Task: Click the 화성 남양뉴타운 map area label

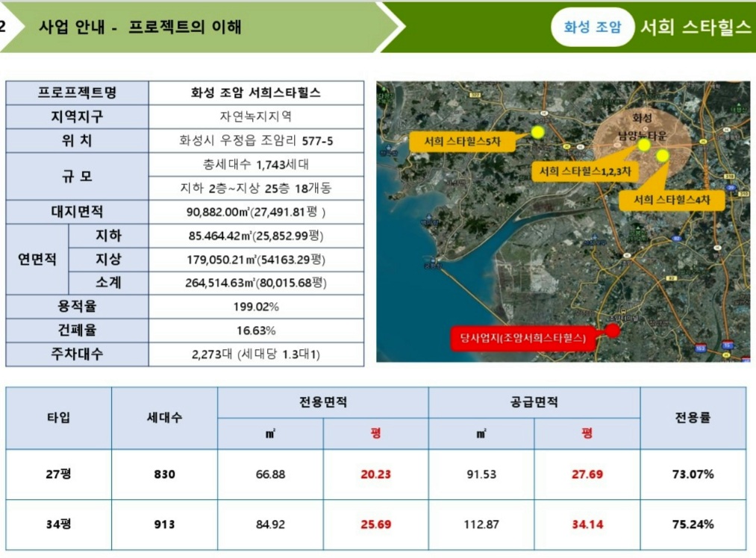Action: (x=643, y=127)
